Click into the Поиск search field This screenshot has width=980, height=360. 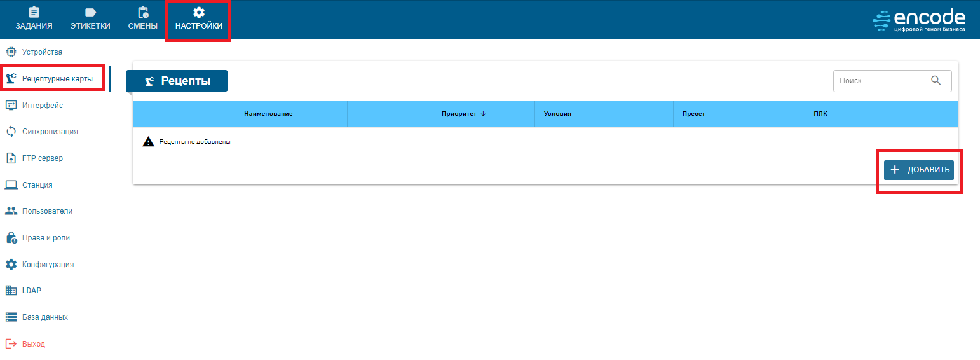(x=880, y=81)
